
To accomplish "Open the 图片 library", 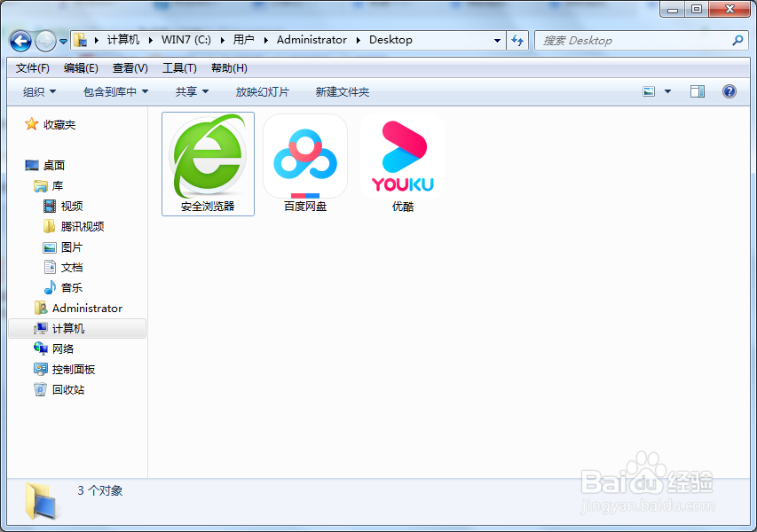I will click(x=72, y=247).
